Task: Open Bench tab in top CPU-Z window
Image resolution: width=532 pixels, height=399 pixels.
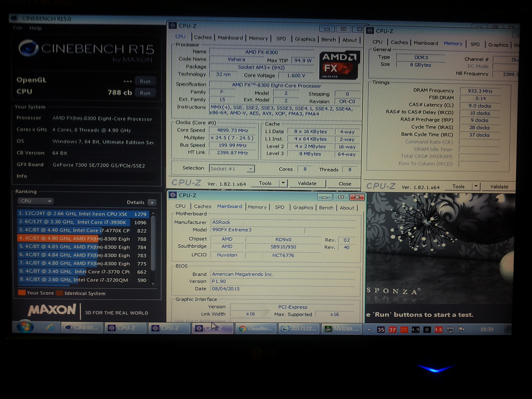Action: pos(329,40)
